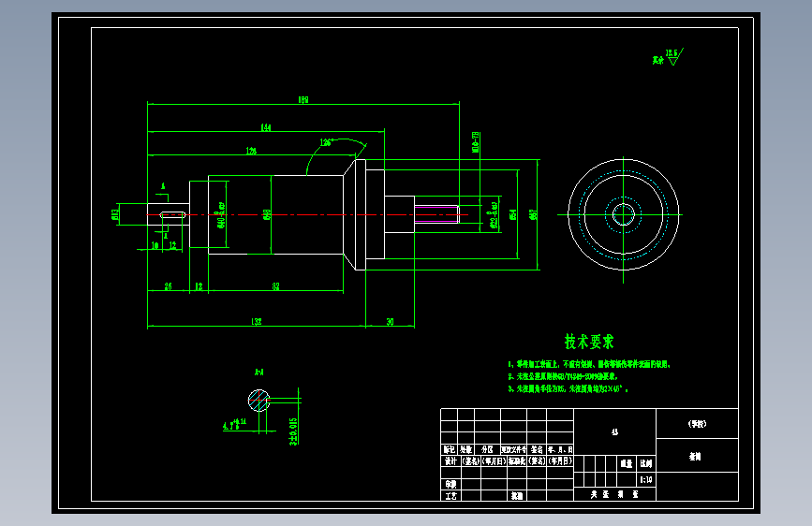The height and width of the screenshot is (526, 812).
Task: Select the 12 dimension between 26 and 82
Action: (199, 286)
